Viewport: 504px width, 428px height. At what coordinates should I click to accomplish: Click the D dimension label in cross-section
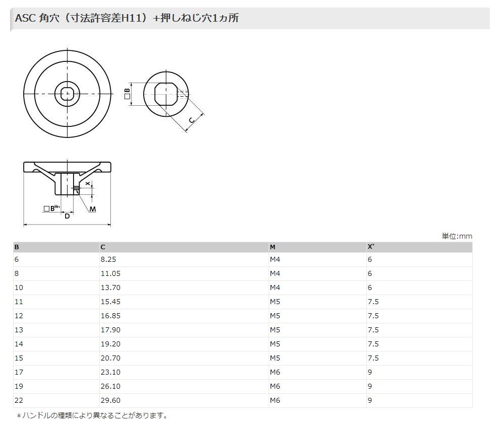click(x=67, y=216)
